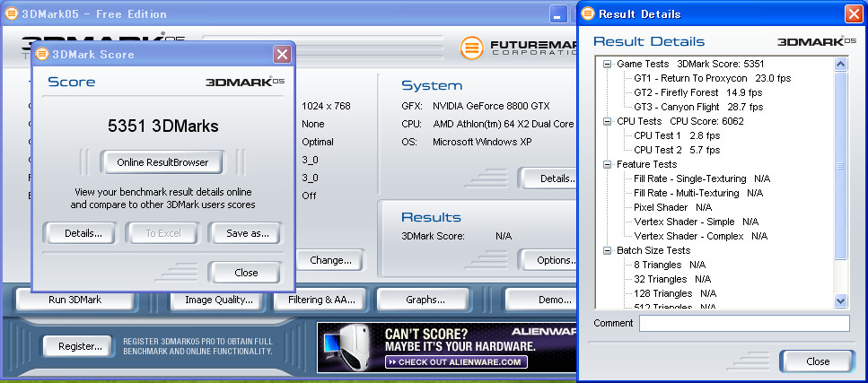Collapse the CPU Tests tree node

click(x=608, y=121)
